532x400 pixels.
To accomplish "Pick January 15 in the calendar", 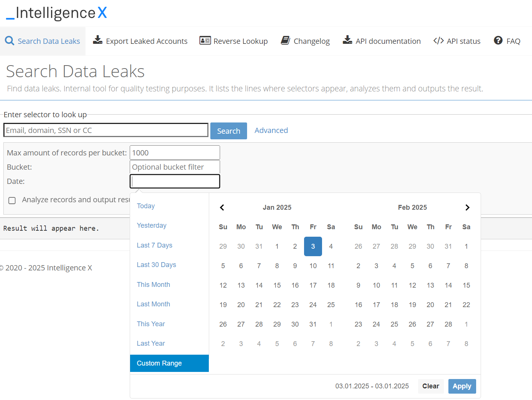I will [x=277, y=285].
